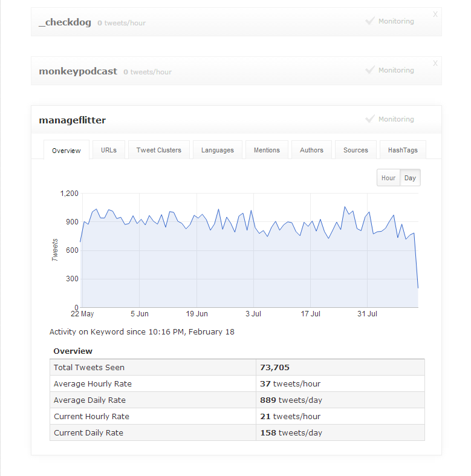Click the Average Daily Rate label
The image size is (471, 476).
89,400
